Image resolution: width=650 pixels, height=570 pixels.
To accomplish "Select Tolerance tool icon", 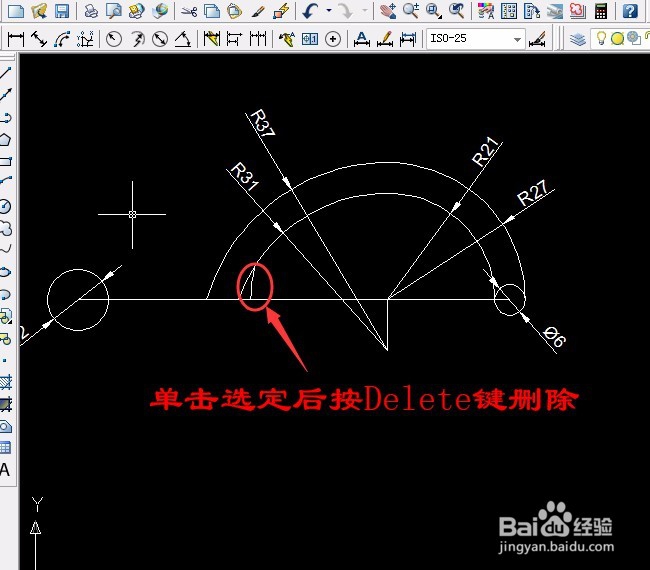I will [x=310, y=39].
